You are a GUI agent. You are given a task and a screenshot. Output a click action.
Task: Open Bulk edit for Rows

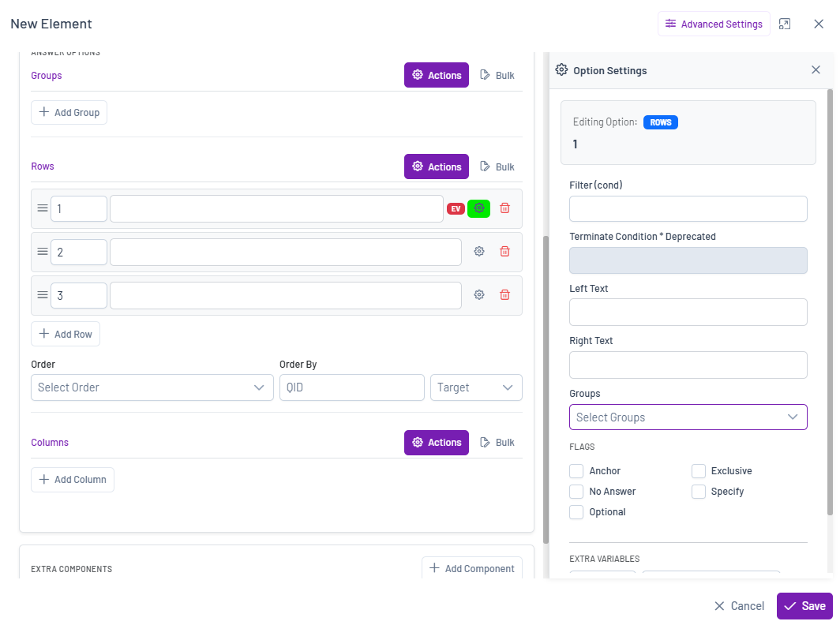click(497, 167)
